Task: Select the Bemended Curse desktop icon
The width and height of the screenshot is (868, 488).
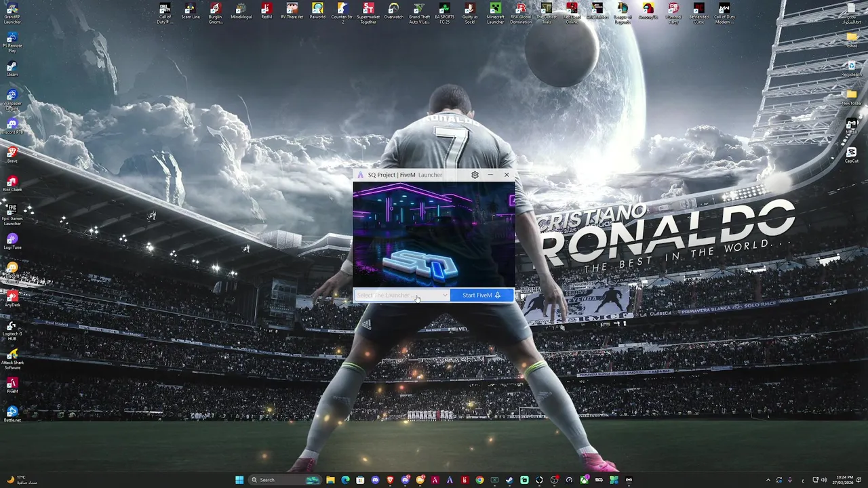Action: coord(698,14)
